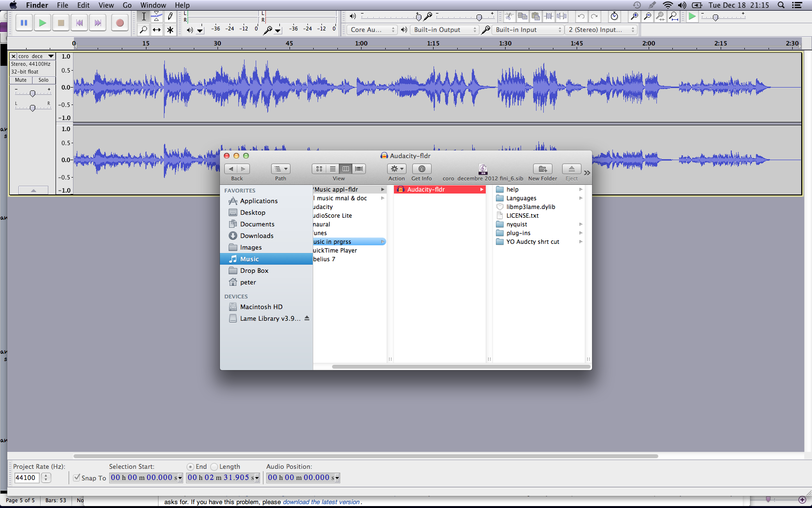Skip to end of the track

pyautogui.click(x=98, y=23)
